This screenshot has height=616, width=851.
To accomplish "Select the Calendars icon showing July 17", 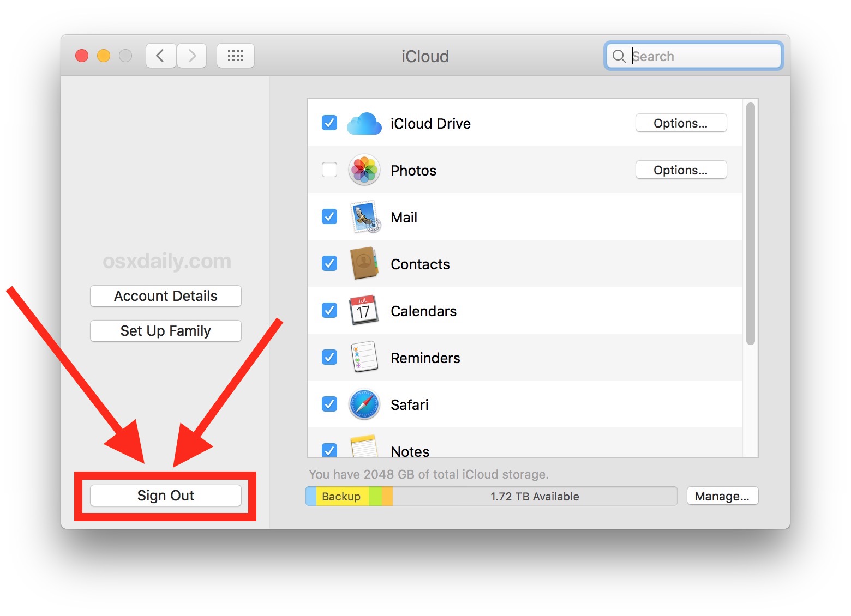I will 364,311.
